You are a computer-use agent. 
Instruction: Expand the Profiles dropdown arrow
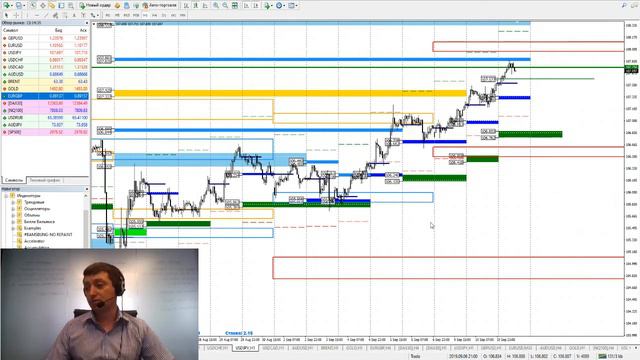(24, 5)
